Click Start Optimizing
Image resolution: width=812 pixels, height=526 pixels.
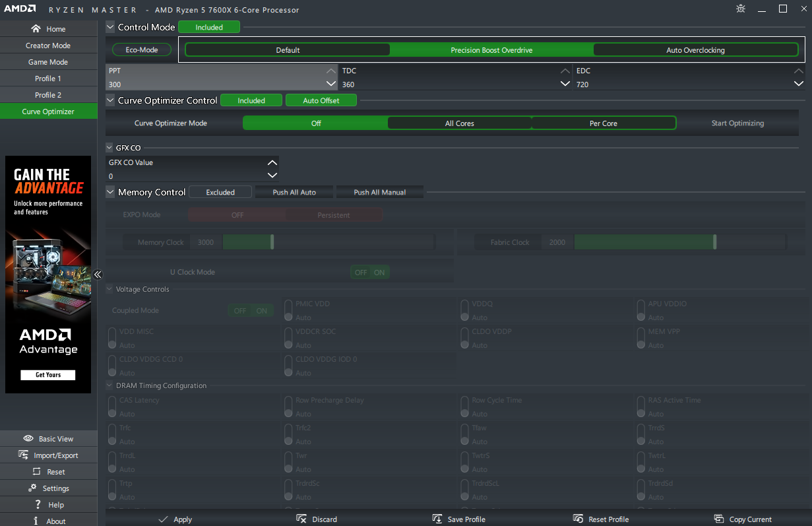(737, 123)
